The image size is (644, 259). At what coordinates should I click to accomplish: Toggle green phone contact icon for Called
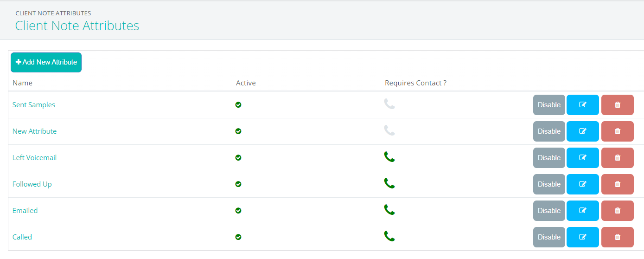[389, 236]
